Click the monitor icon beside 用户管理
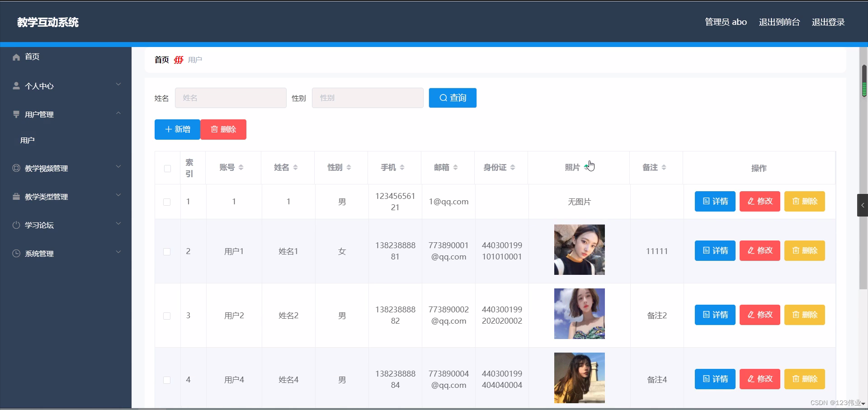Screen dimensions: 868x410 click(16, 114)
